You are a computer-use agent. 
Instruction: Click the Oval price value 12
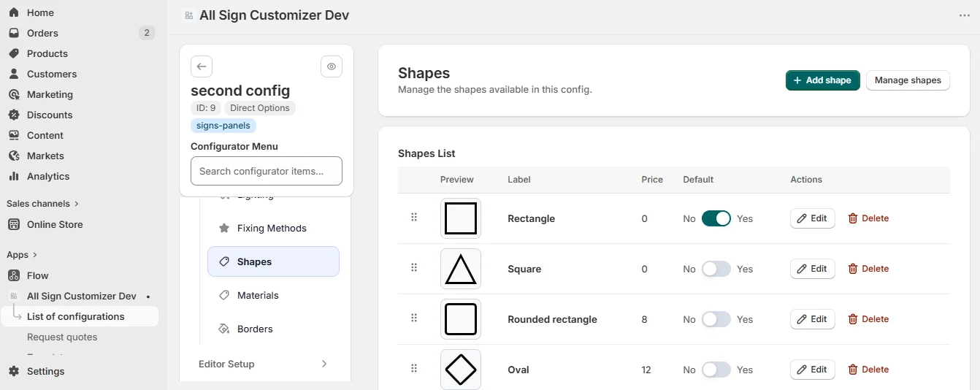pos(646,370)
